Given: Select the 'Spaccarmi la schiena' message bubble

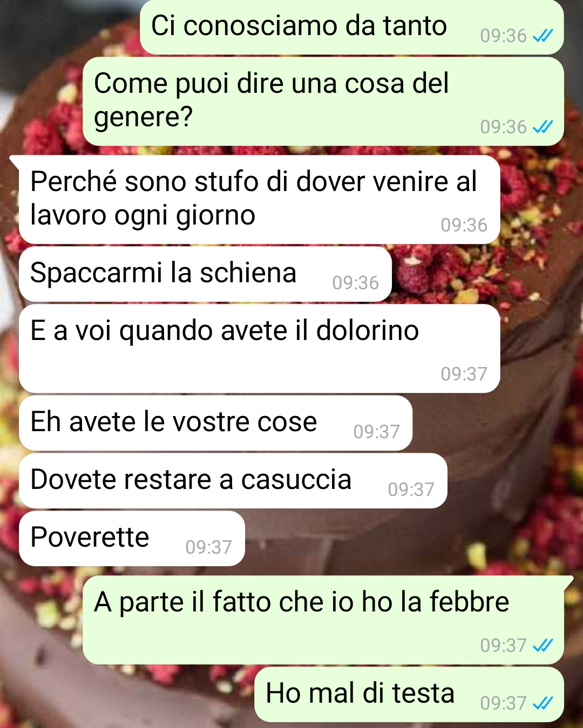Looking at the screenshot, I should pos(205,274).
